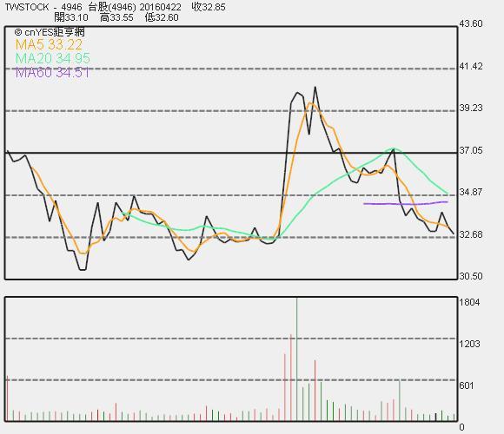504x434 pixels.
Task: Click the first red volume bar at left
Action: pyautogui.click(x=7, y=398)
